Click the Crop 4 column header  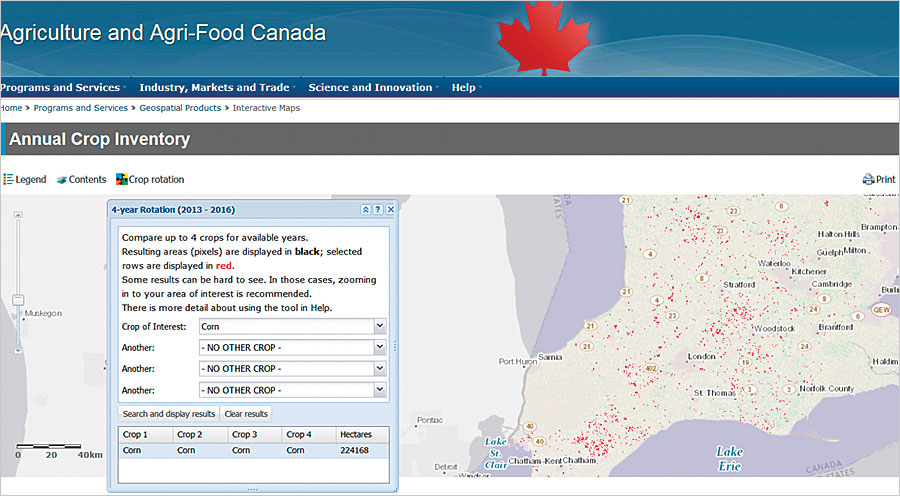point(309,435)
